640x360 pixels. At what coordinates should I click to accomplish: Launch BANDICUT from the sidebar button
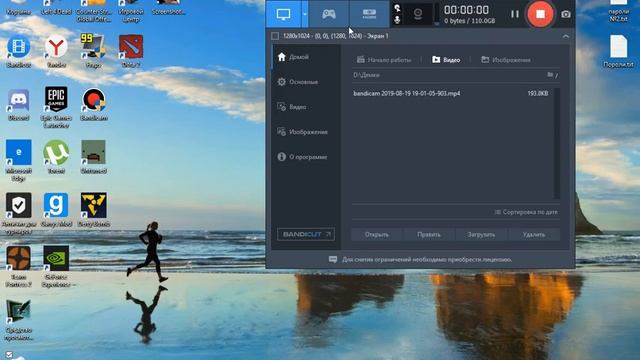[306, 234]
